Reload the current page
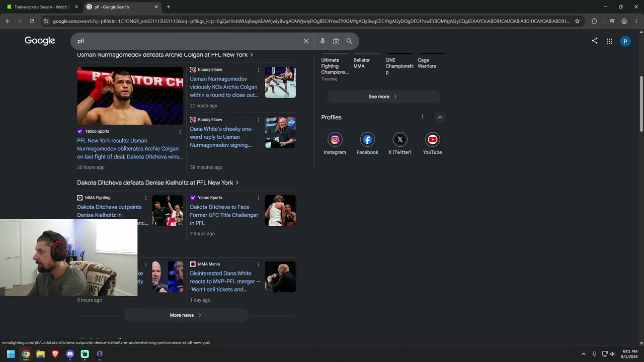This screenshot has width=644, height=362. point(32,21)
